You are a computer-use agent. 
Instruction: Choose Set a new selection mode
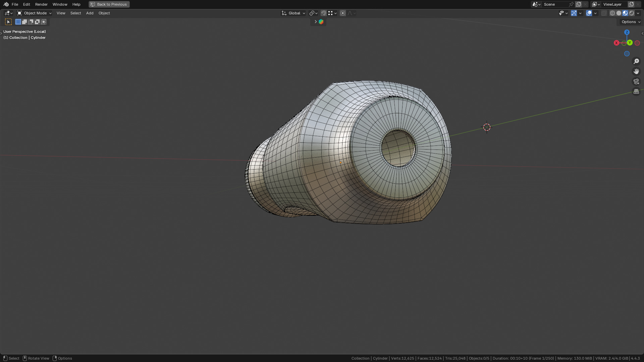[x=18, y=22]
